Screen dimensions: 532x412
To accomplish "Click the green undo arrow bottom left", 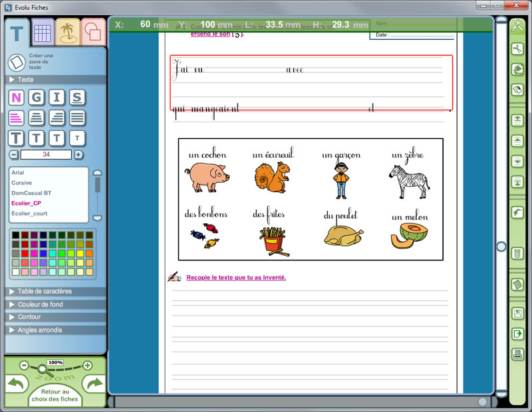I will pos(17,384).
